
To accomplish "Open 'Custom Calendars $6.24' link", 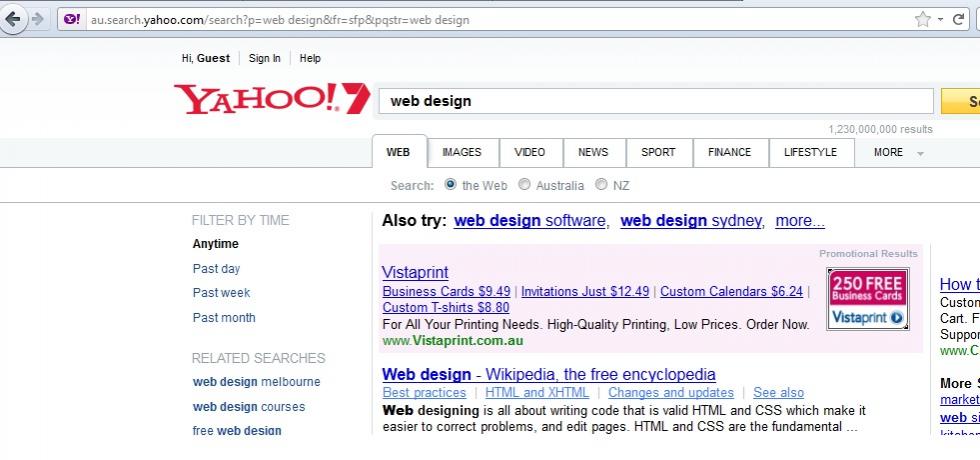I will point(731,291).
